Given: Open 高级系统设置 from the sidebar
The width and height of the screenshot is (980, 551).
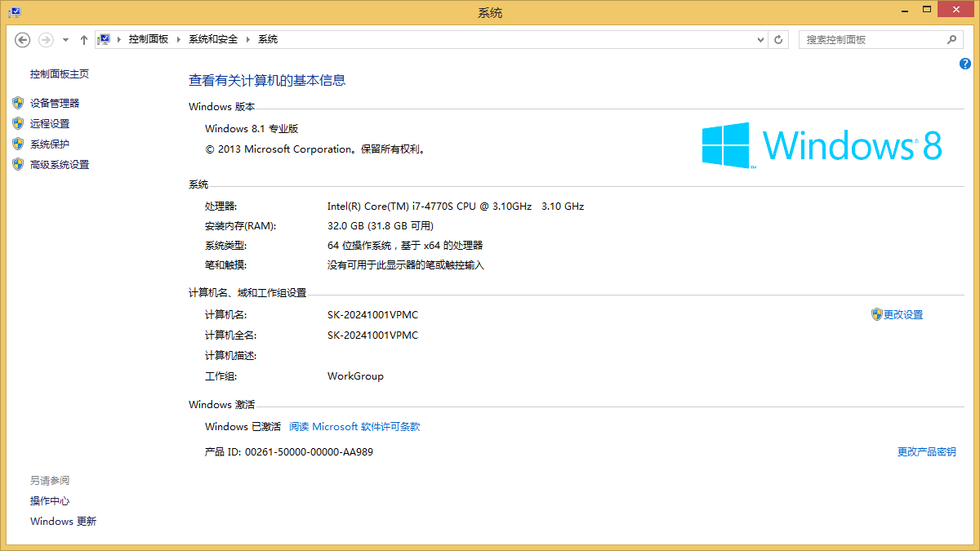Looking at the screenshot, I should click(60, 165).
